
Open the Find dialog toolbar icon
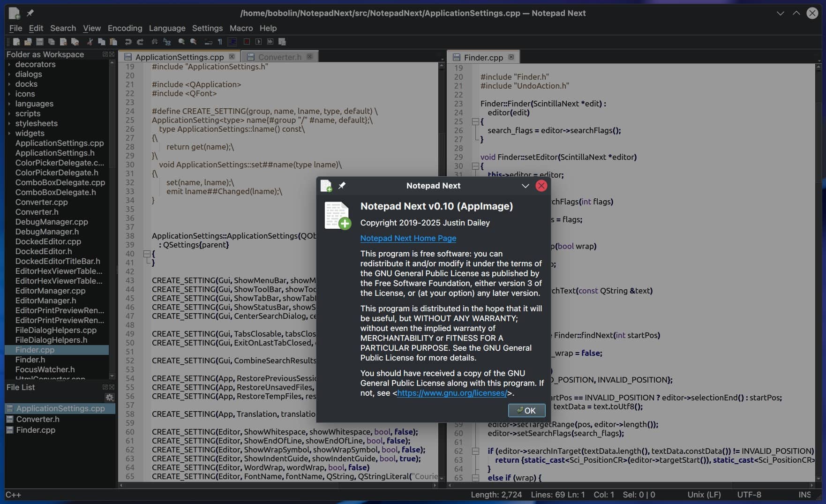click(154, 42)
